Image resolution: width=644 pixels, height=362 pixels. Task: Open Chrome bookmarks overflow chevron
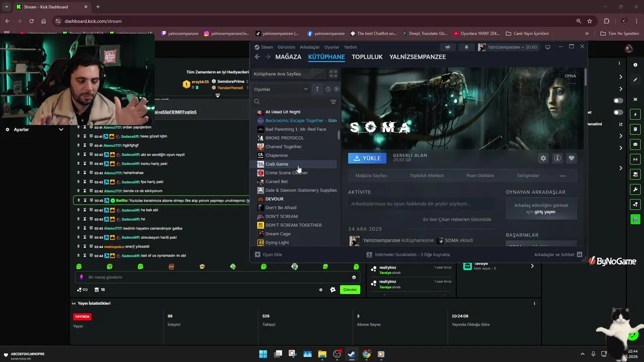587,33
